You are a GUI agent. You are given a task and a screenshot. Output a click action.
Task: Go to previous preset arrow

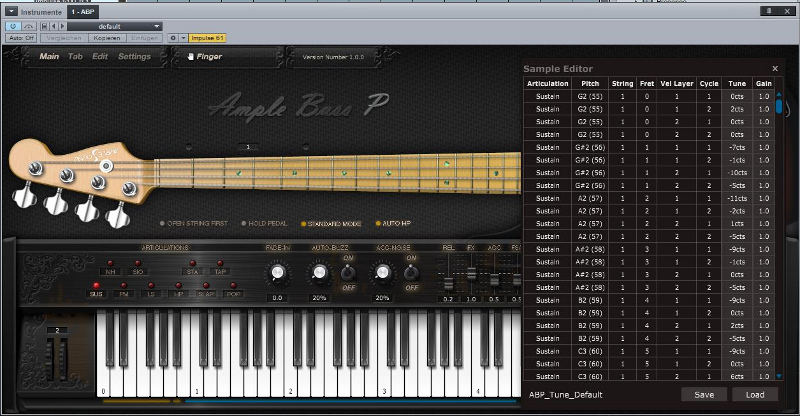pyautogui.click(x=54, y=26)
